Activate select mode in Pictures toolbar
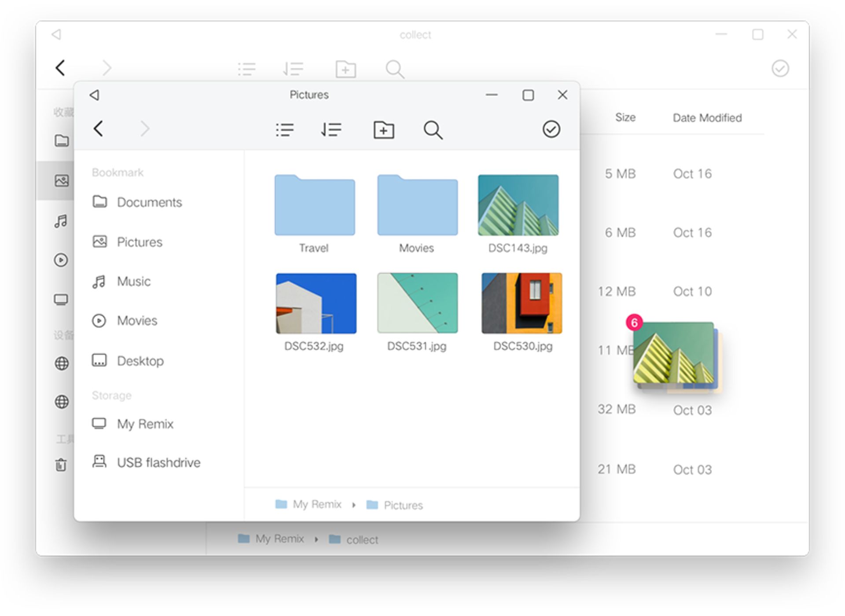 [551, 129]
